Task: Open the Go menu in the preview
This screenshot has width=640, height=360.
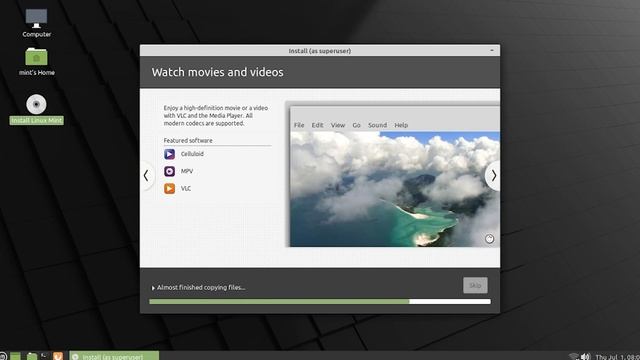Action: 356,125
